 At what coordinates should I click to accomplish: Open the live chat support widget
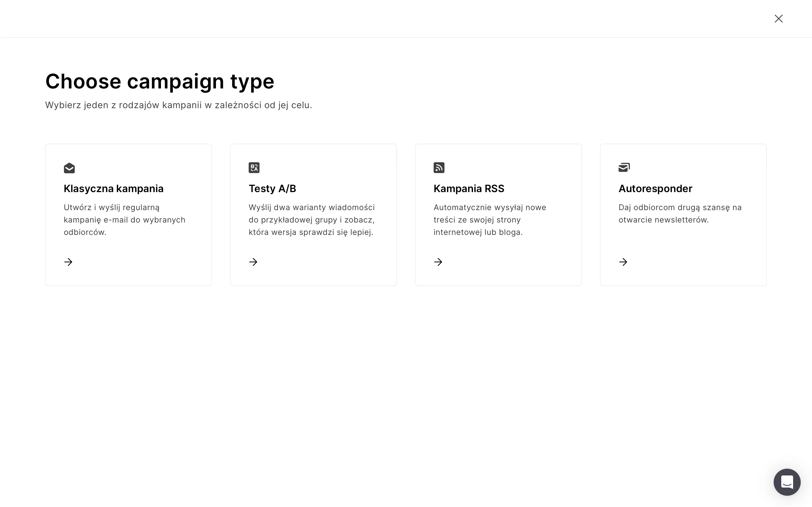click(x=787, y=482)
